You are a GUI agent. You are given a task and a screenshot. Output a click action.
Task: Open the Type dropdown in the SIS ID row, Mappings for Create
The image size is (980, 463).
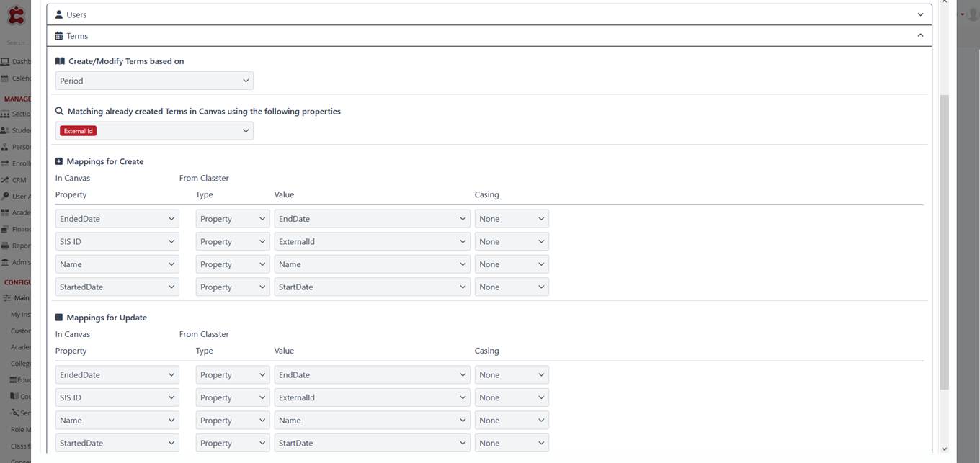coord(233,242)
